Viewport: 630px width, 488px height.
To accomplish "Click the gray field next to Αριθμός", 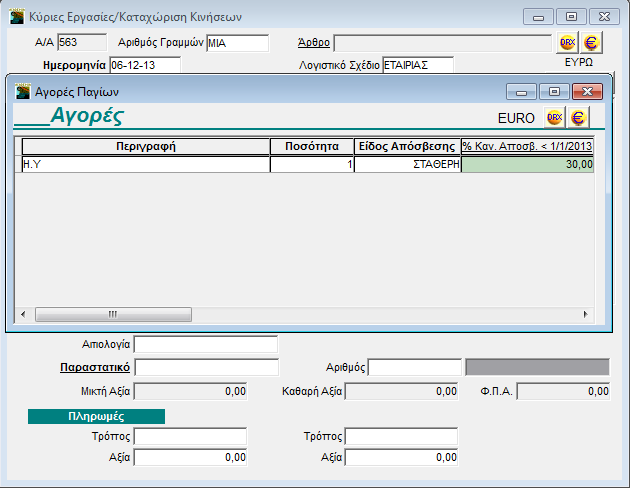I will [x=537, y=367].
